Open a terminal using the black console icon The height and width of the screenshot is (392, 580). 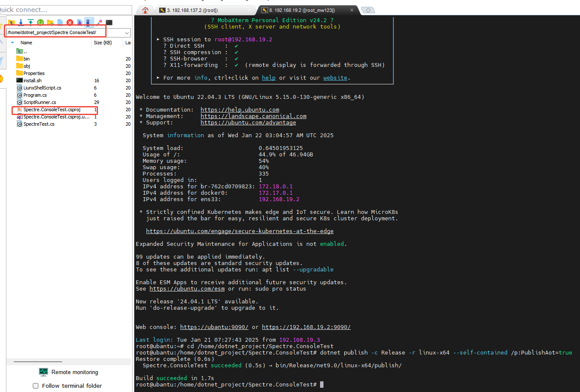[x=109, y=23]
